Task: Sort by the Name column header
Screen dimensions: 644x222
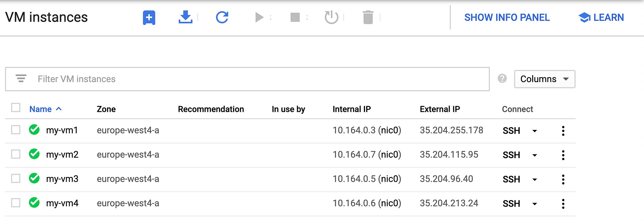Action: click(41, 109)
